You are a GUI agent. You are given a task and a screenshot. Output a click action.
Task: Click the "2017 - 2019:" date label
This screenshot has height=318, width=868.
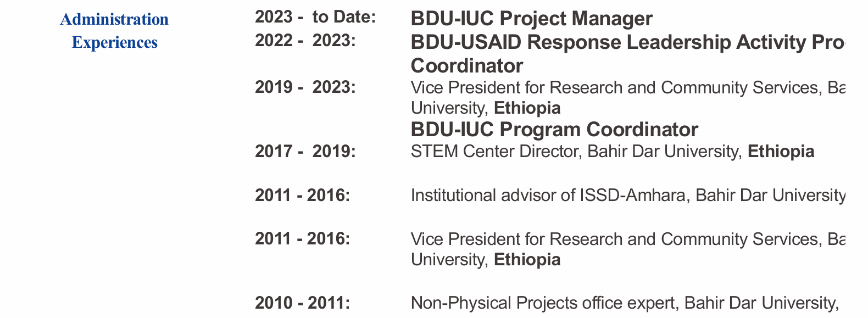coord(305,151)
